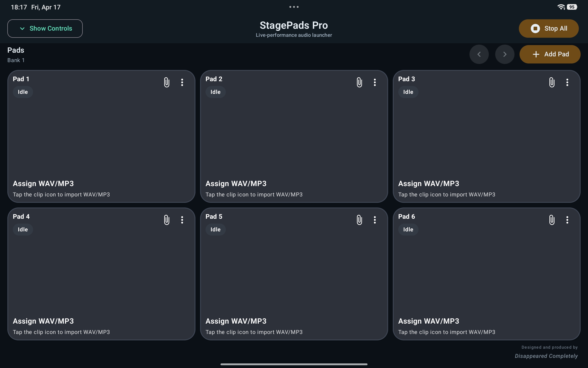Tap the clip icon on Pad 4

pyautogui.click(x=167, y=220)
